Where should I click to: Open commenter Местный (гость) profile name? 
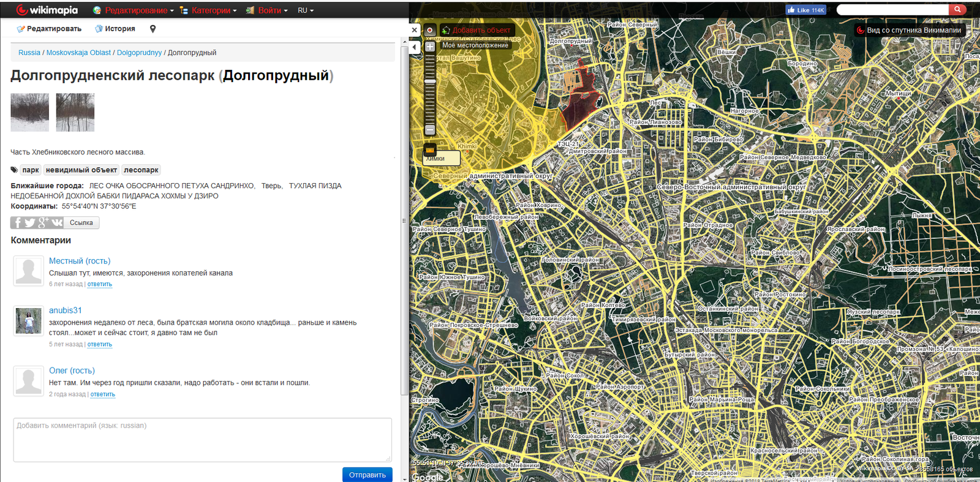(80, 261)
